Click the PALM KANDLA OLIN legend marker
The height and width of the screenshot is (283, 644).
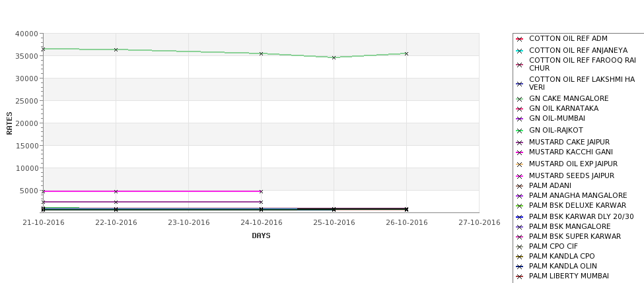click(519, 267)
